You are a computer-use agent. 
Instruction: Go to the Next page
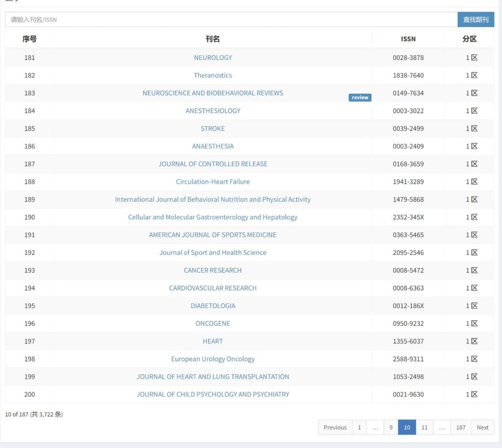[482, 428]
